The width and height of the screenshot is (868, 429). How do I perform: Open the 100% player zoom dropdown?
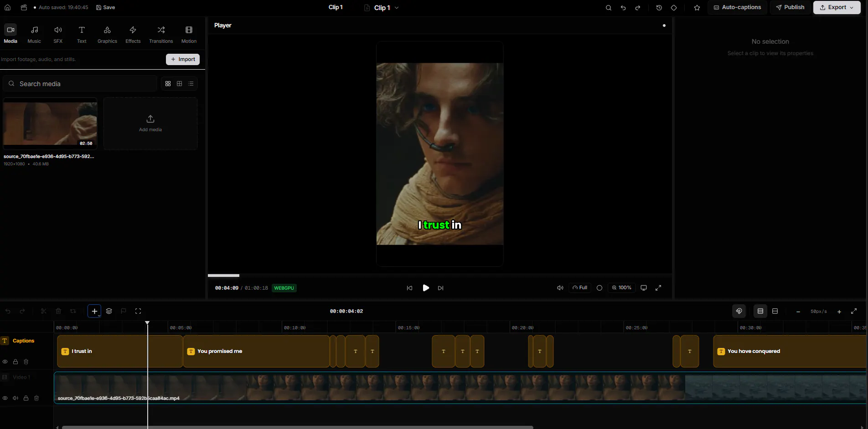(622, 288)
